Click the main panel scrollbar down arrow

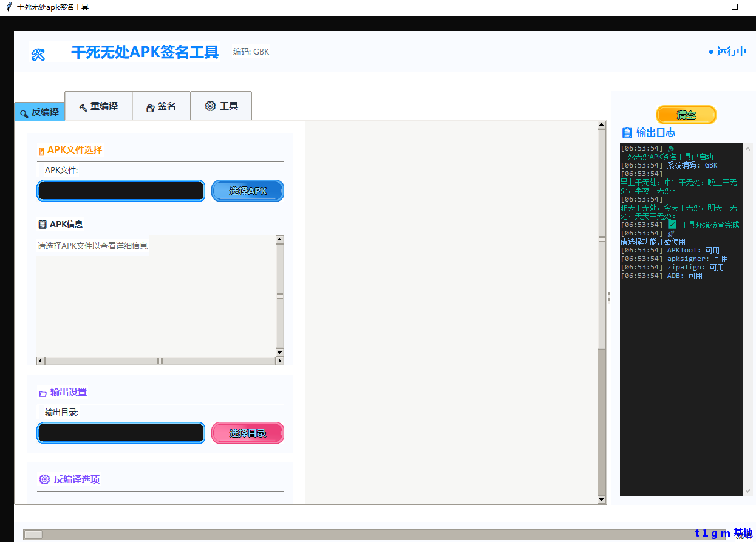[x=602, y=500]
